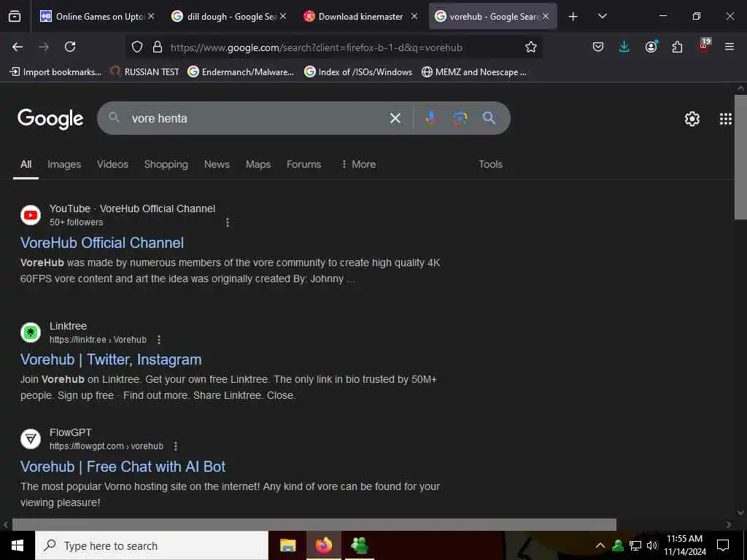Viewport: 747px width, 560px height.
Task: Open the tracking protection shield panel
Action: pos(137,47)
